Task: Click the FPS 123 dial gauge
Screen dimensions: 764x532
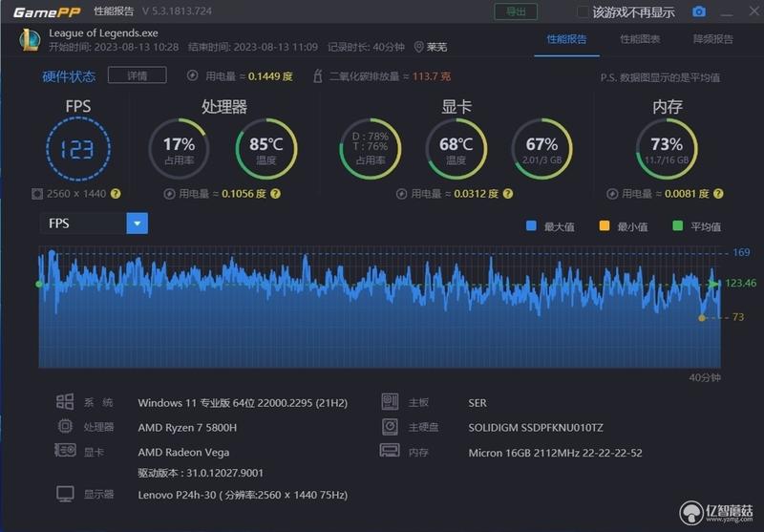Action: [x=78, y=149]
